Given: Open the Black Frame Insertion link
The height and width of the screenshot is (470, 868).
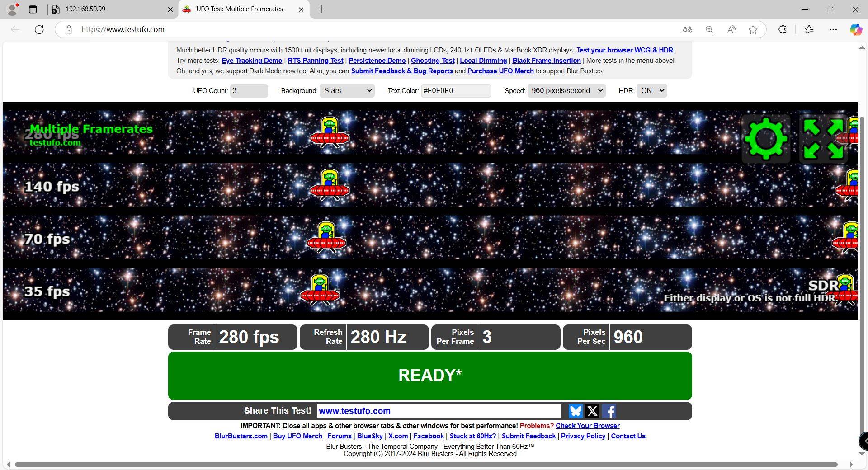Looking at the screenshot, I should 546,61.
